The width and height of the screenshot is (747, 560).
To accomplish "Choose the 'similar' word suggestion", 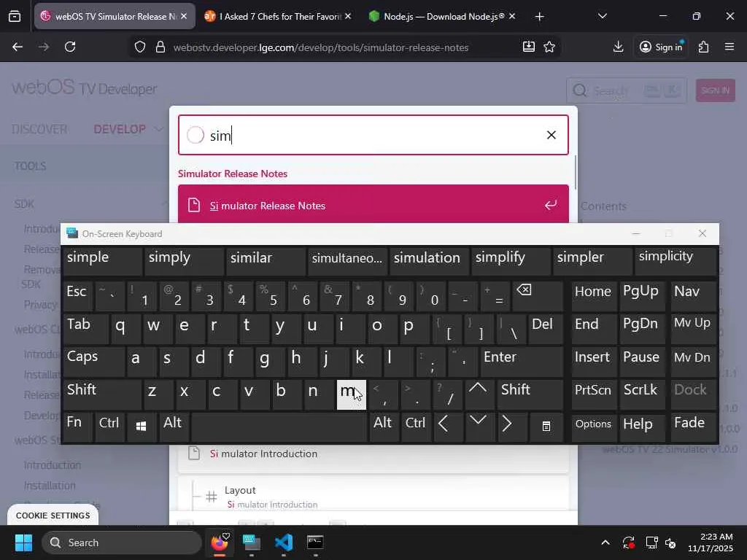I will point(265,260).
